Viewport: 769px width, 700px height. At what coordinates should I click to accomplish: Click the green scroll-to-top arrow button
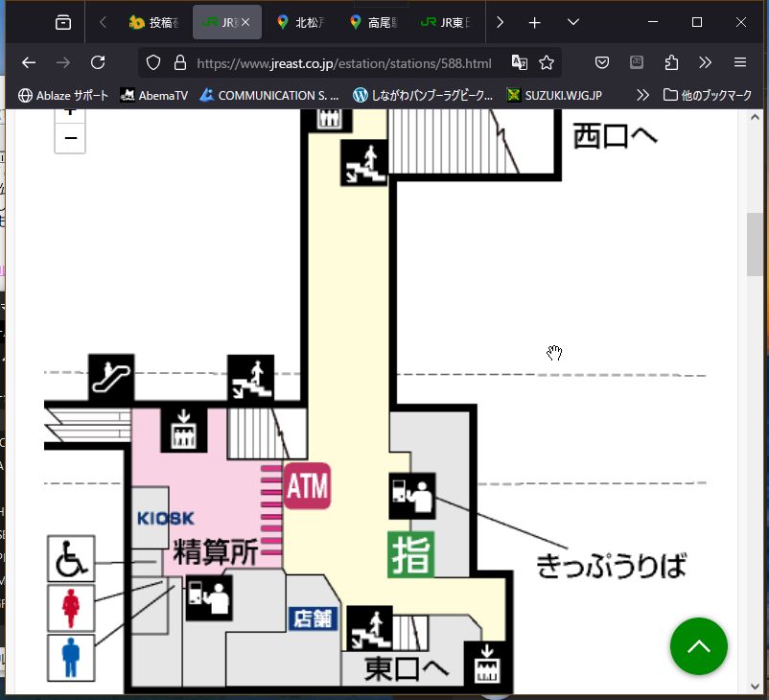(699, 646)
